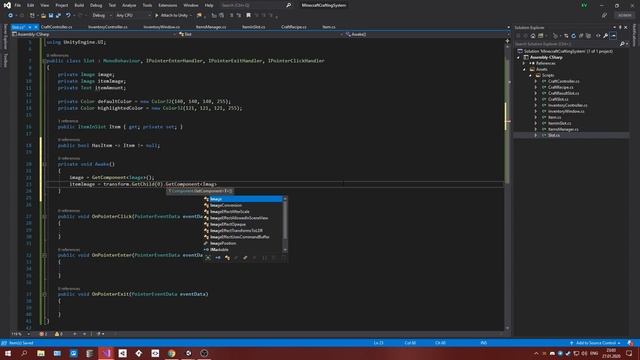Click the Save toolbar icon

(51, 16)
